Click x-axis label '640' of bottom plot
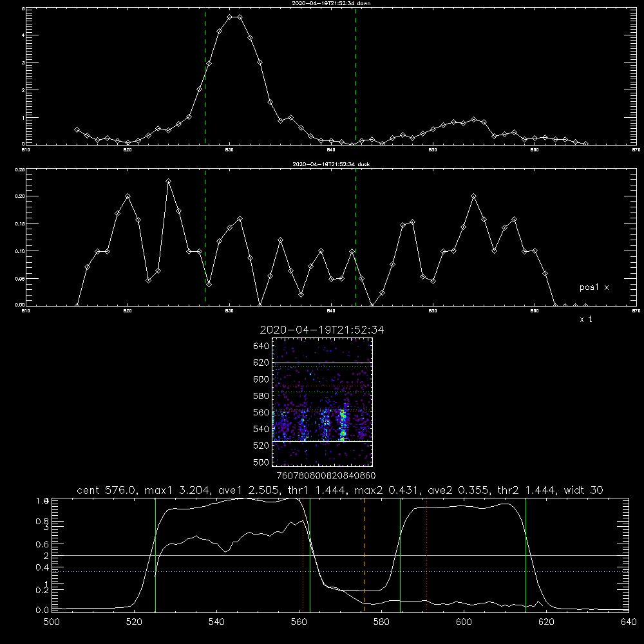The height and width of the screenshot is (644, 644). coord(629,622)
